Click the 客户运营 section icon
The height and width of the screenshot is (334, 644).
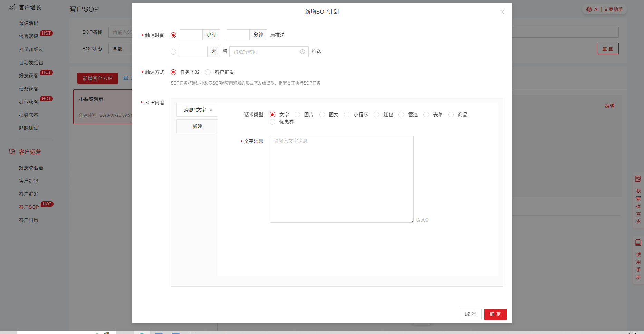click(12, 151)
